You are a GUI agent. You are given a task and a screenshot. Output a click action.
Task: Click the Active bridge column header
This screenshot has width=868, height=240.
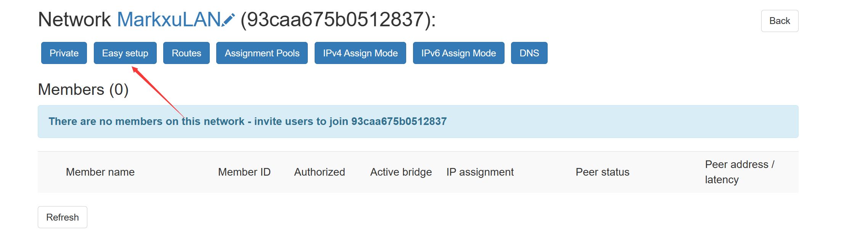tap(400, 172)
